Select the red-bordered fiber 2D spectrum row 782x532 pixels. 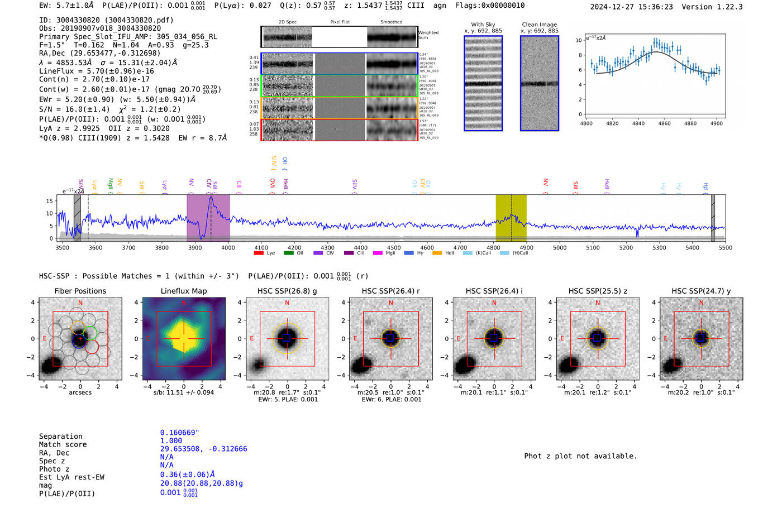tap(340, 130)
